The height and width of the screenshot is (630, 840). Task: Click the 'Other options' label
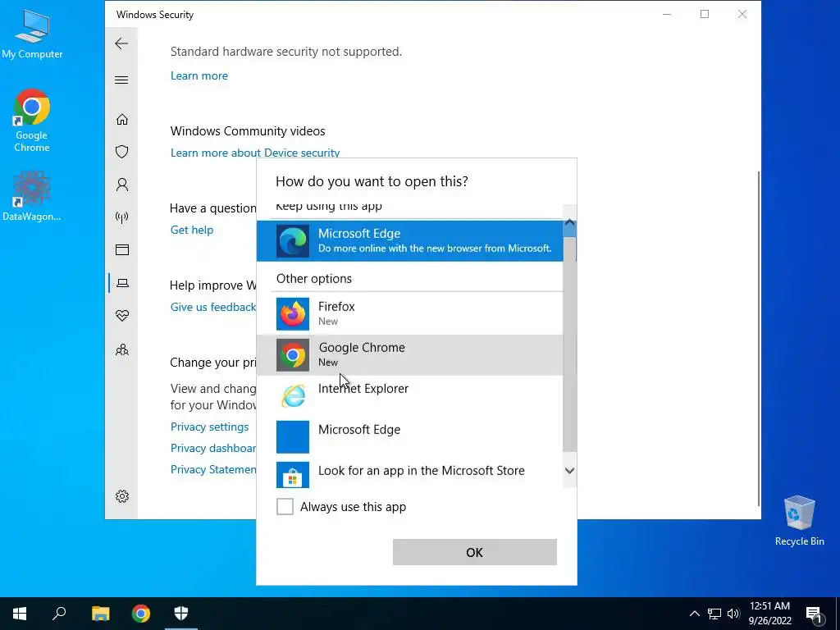pyautogui.click(x=314, y=279)
